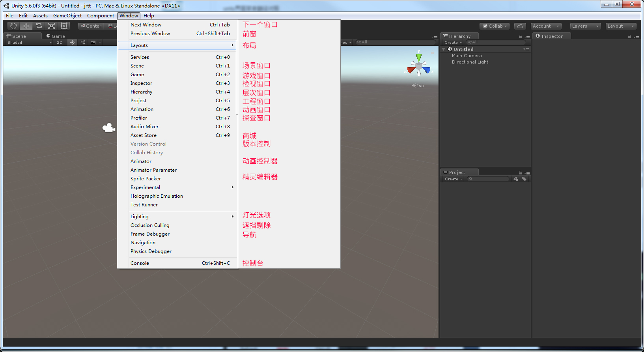Screen dimensions: 644x352
Task: Open the Help menu
Action: (149, 16)
